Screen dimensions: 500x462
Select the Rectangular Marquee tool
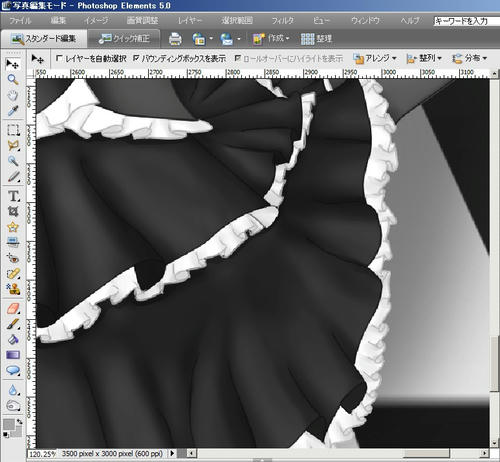(13, 130)
